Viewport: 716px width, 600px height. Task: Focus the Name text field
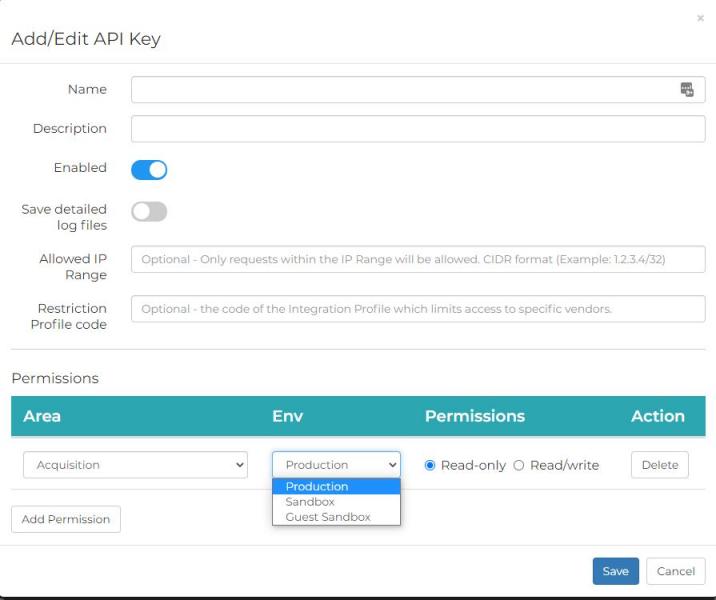pos(400,90)
